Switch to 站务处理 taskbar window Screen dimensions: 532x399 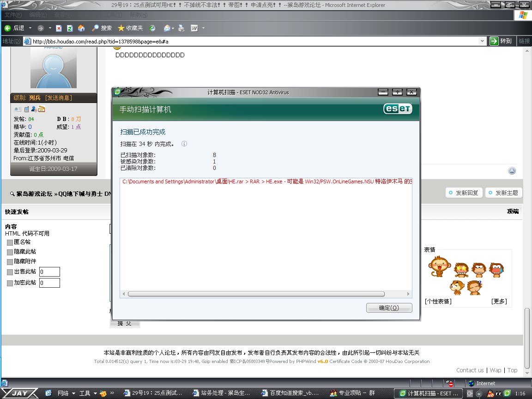pos(221,393)
